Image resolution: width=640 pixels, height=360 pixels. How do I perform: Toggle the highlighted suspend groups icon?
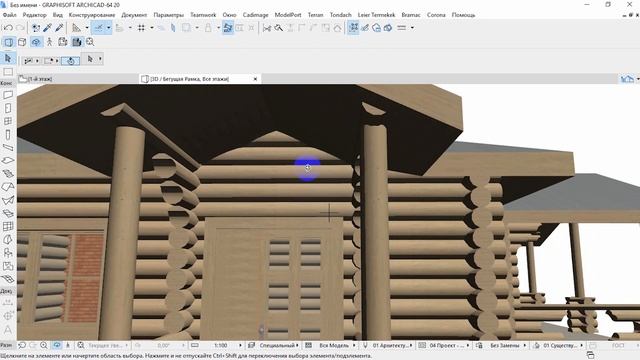228,28
